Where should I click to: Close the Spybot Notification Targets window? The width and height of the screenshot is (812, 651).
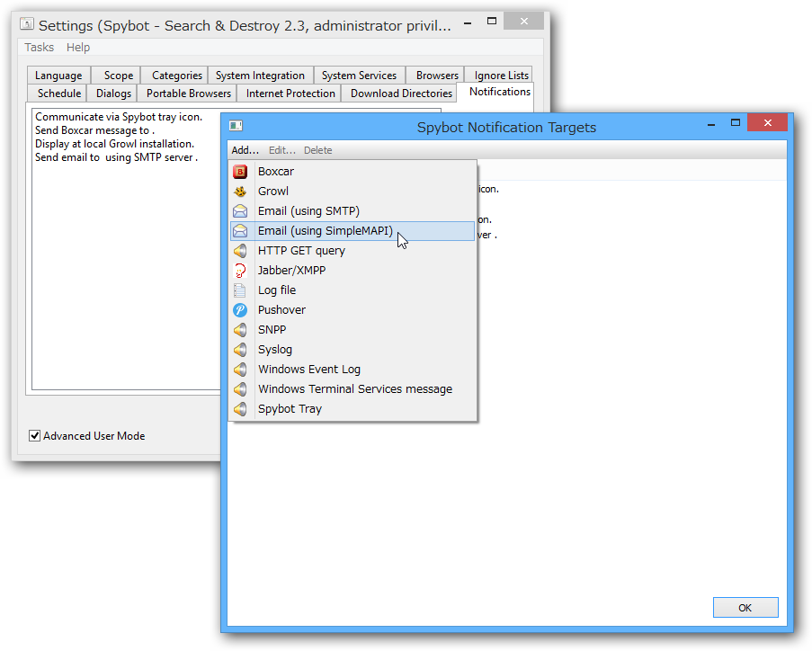tap(767, 123)
